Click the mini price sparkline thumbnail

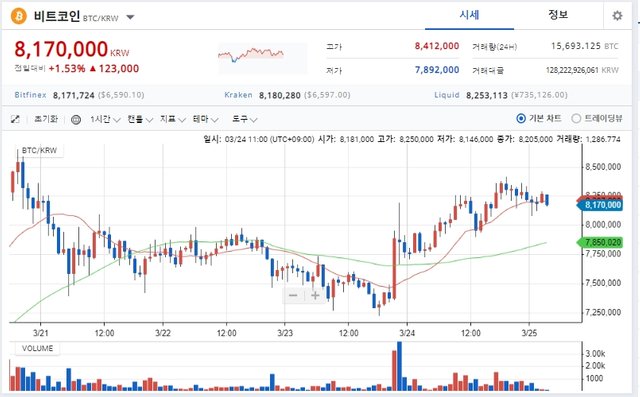pyautogui.click(x=262, y=58)
